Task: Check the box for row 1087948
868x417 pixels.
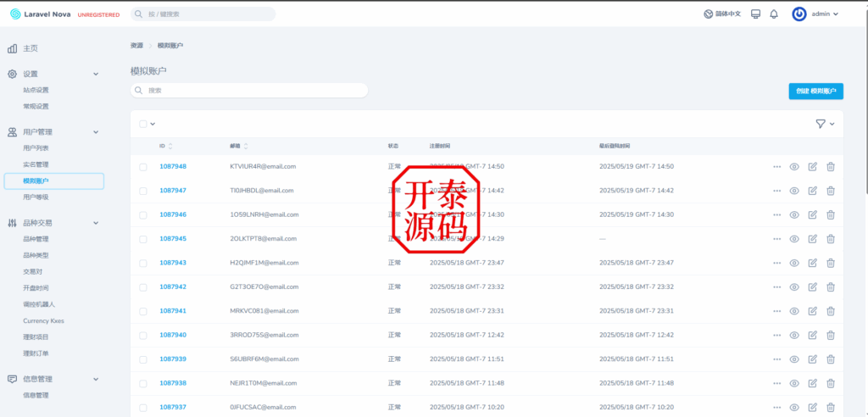Action: click(x=142, y=167)
